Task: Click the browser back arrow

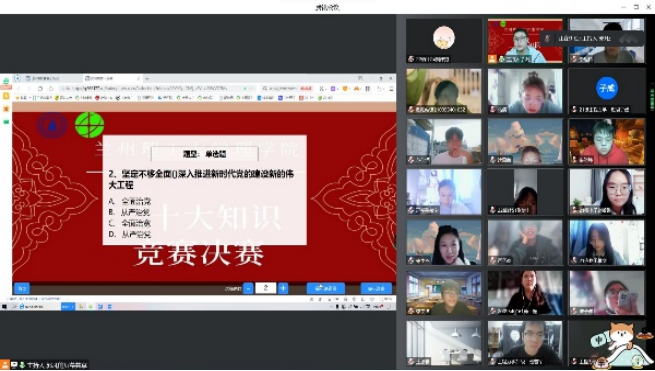Action: coord(19,89)
